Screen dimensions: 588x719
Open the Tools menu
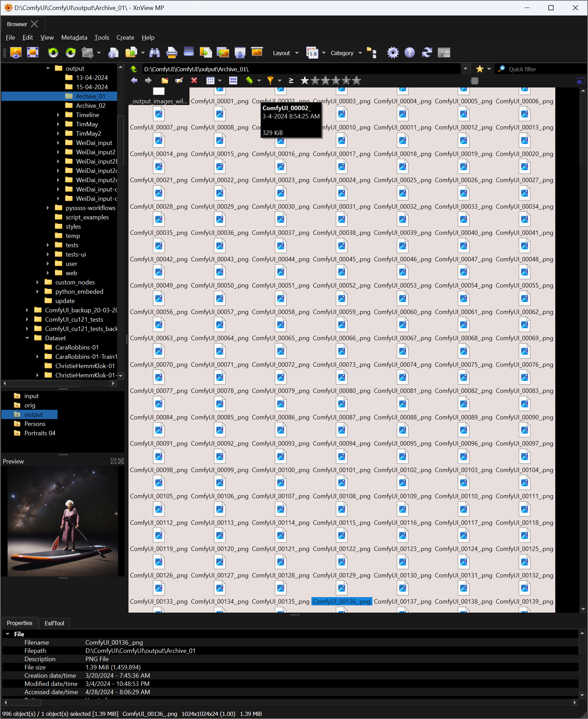[102, 38]
